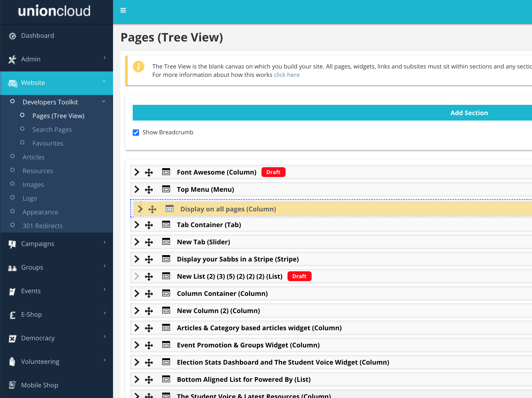The height and width of the screenshot is (398, 532).
Task: Click the Democracy ballot icon in sidebar
Action: tap(12, 338)
